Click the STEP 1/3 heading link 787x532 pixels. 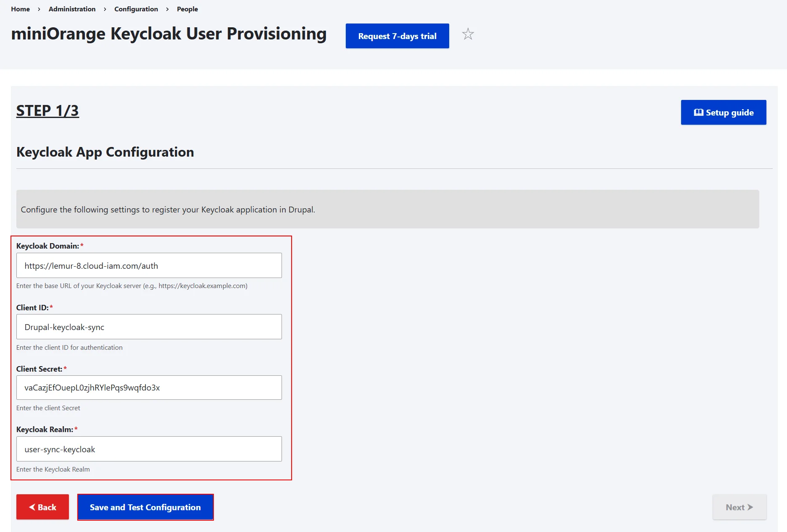point(47,110)
